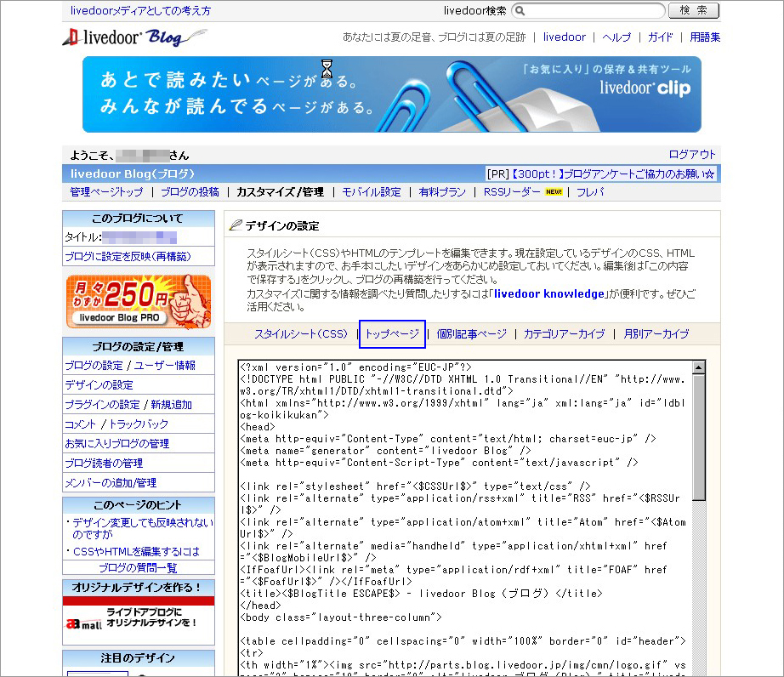Open RSSリーダー menu item

512,192
